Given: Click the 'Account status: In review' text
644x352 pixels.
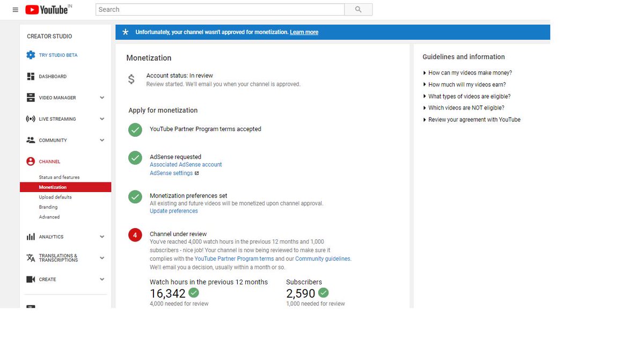Looking at the screenshot, I should [180, 76].
